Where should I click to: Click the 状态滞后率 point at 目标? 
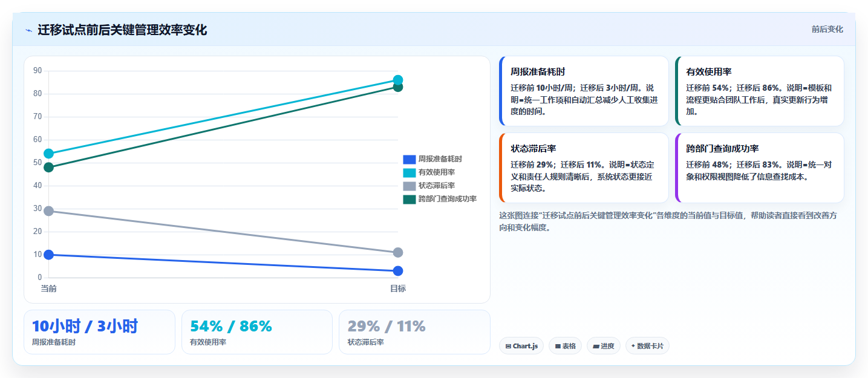click(398, 252)
